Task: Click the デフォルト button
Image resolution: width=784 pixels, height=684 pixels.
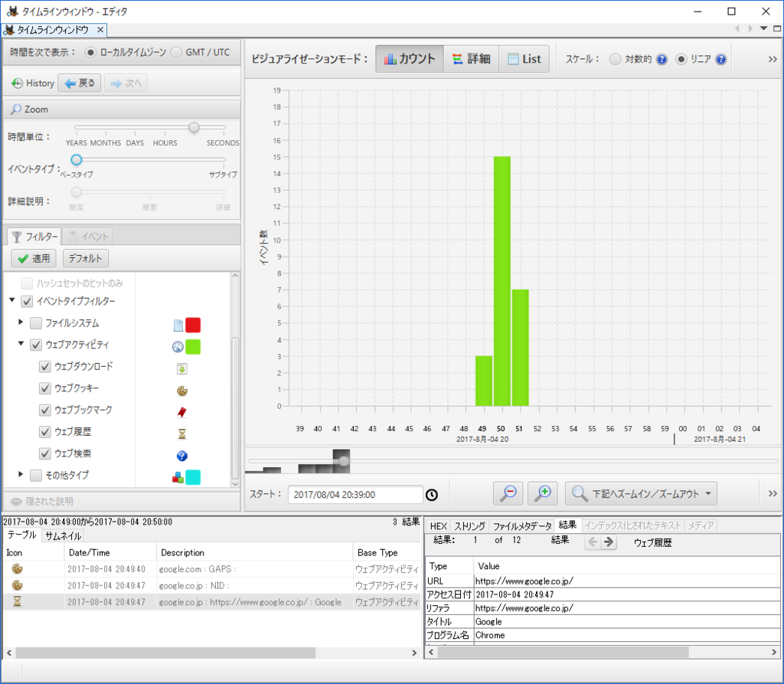Action: [x=86, y=259]
